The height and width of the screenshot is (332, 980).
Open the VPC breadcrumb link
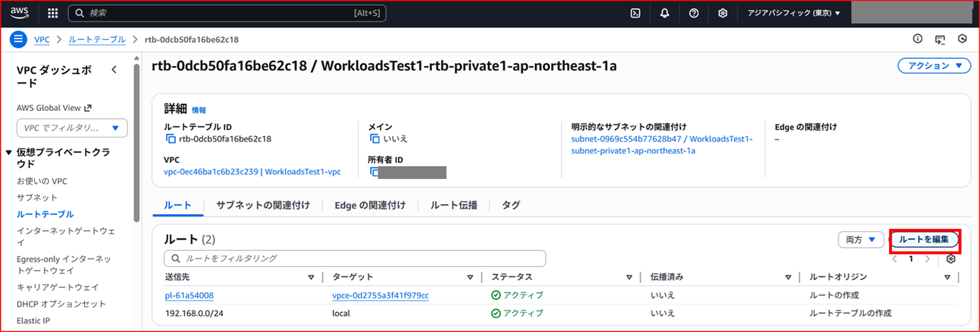(x=42, y=39)
